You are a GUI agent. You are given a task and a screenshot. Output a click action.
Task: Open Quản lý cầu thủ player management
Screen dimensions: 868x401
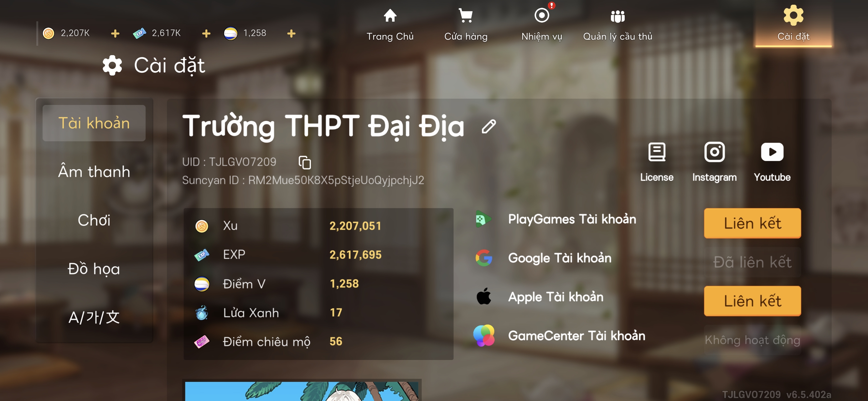(617, 17)
